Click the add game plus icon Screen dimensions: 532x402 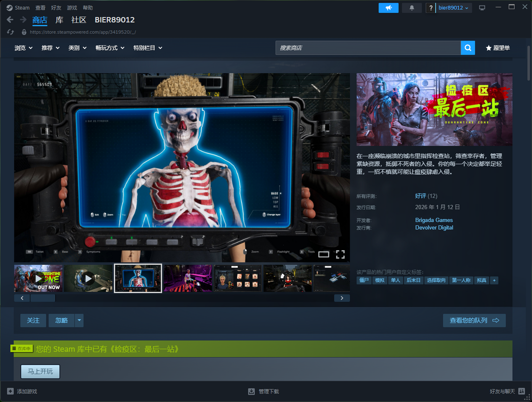(10, 391)
